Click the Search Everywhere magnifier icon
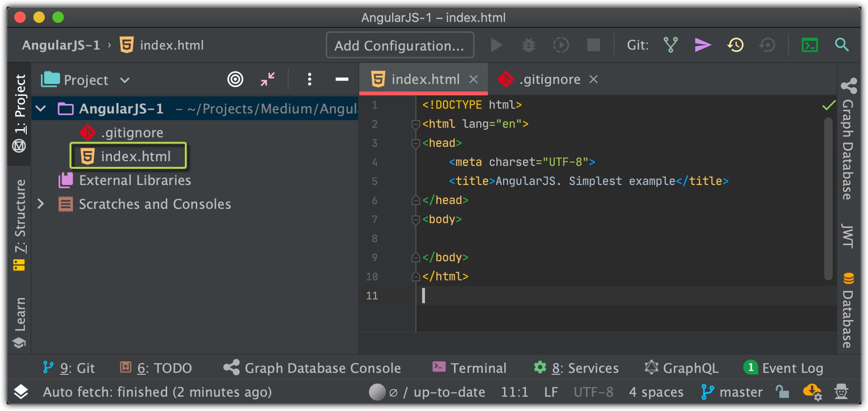Viewport: 868px width, 411px height. tap(842, 45)
